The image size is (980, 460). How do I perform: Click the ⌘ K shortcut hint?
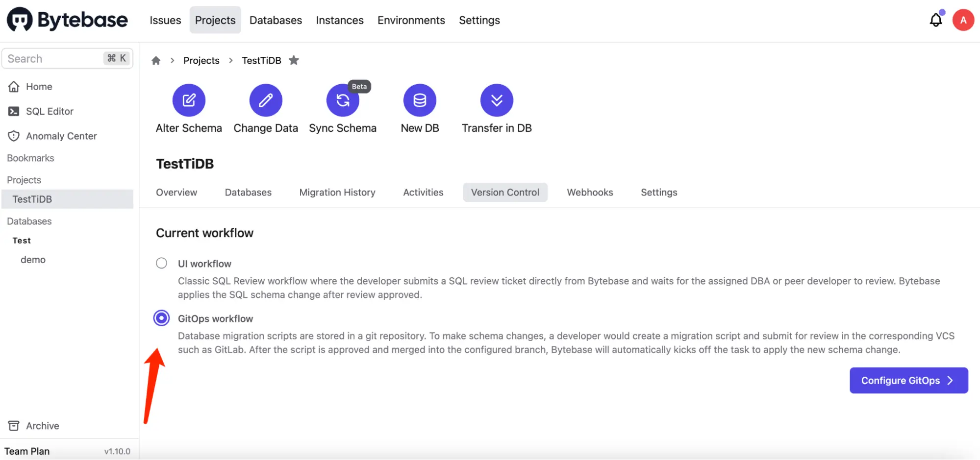point(117,58)
